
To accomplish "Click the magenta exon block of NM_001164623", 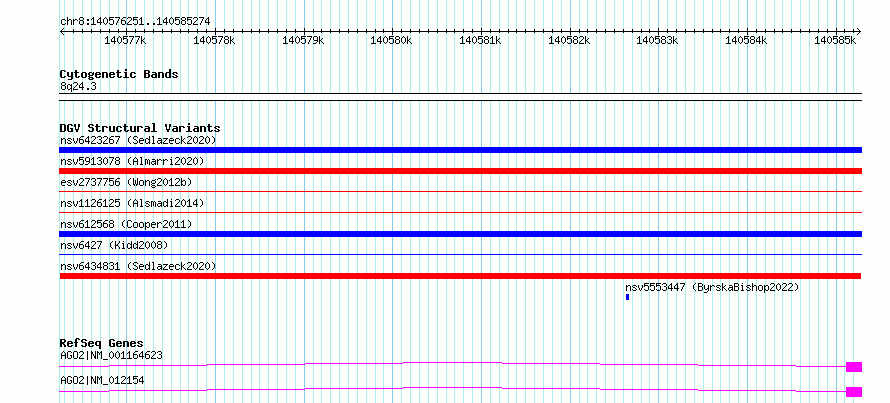I will click(854, 367).
